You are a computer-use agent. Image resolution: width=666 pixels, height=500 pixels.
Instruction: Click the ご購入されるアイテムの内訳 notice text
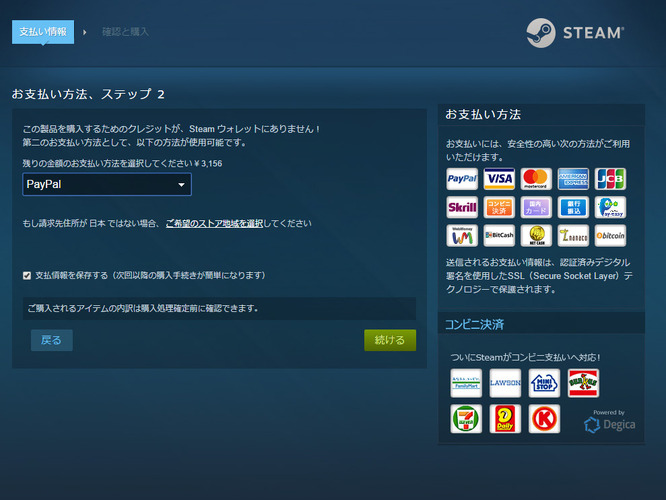point(143,308)
